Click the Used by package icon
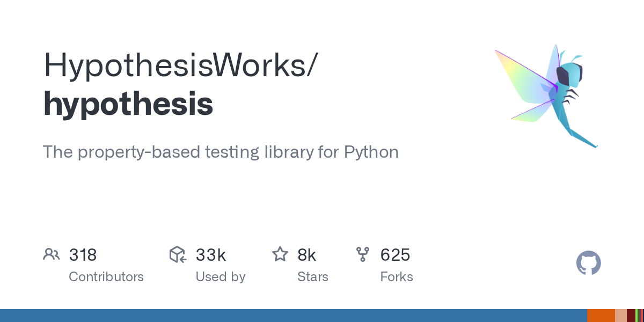Viewport: 644px width, 322px height. [x=178, y=254]
